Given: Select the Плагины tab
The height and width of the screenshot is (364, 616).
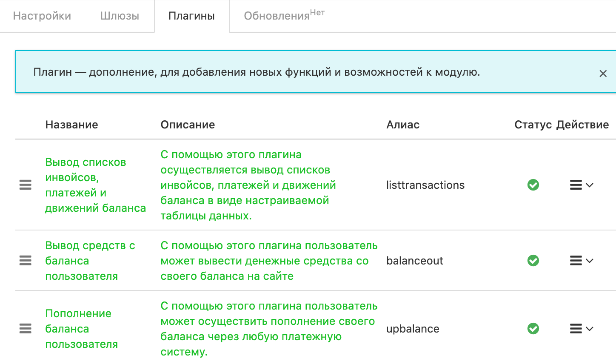Looking at the screenshot, I should [191, 16].
